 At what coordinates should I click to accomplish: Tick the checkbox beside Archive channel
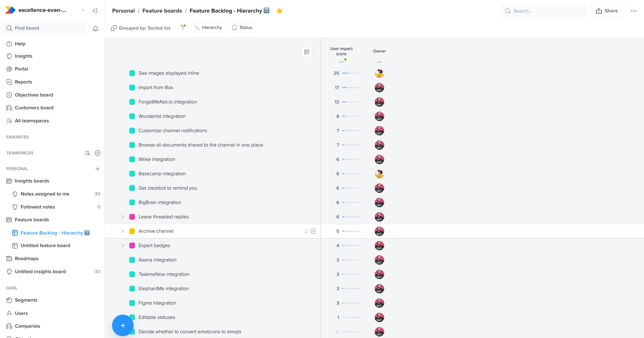click(x=112, y=231)
